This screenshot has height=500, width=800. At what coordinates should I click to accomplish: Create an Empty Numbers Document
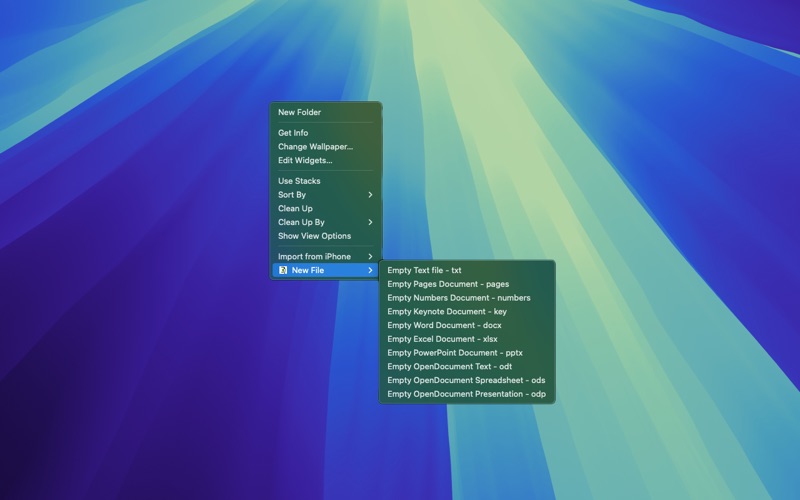coord(467,298)
